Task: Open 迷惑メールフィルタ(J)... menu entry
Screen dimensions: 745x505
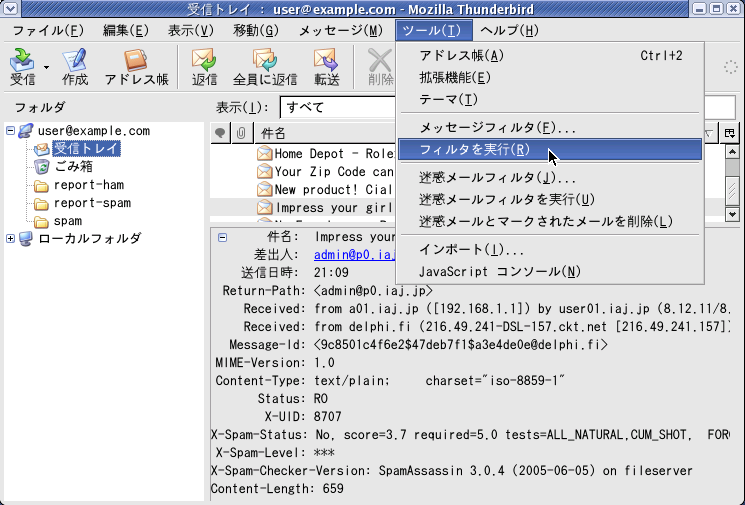Action: click(550, 178)
